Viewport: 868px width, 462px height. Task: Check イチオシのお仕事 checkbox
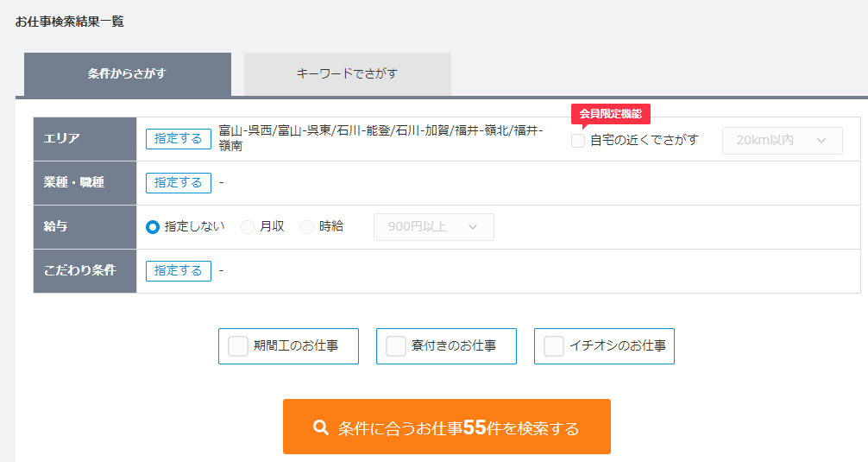554,346
